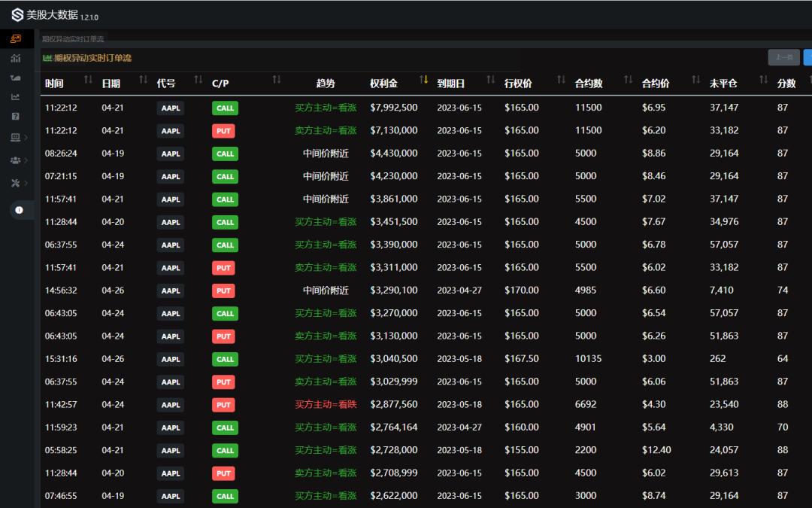Image resolution: width=812 pixels, height=508 pixels.
Task: Sort by 到期日 using its sort arrows
Action: tap(491, 80)
